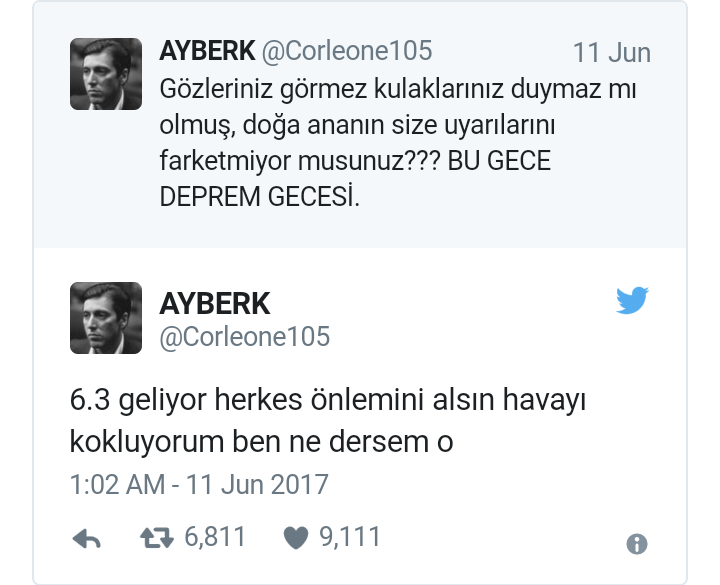Click the info circle icon
The width and height of the screenshot is (720, 585).
[637, 544]
